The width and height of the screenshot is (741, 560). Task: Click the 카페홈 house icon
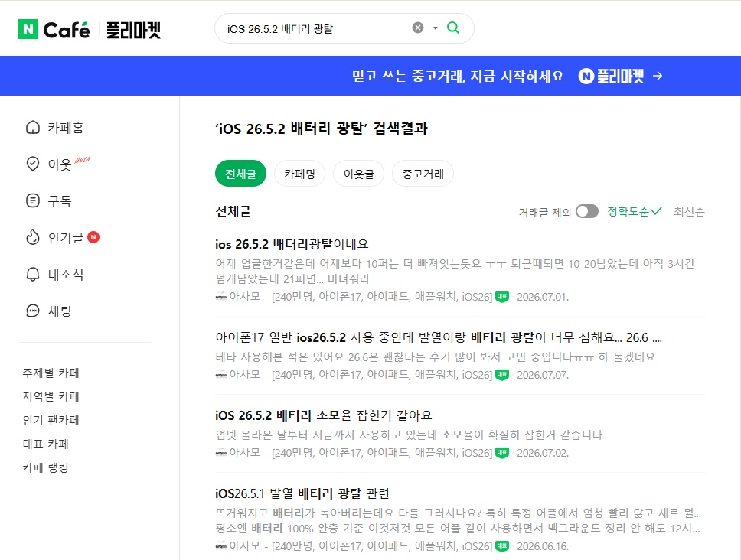(33, 128)
